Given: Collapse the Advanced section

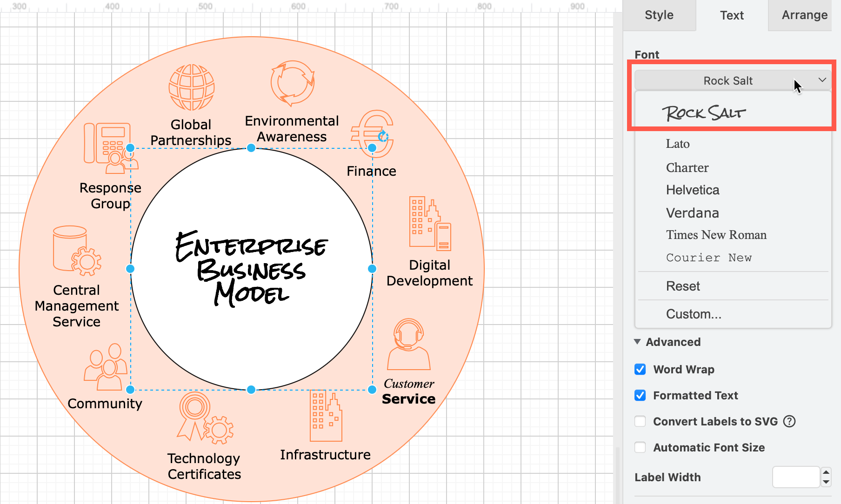Looking at the screenshot, I should pyautogui.click(x=637, y=342).
